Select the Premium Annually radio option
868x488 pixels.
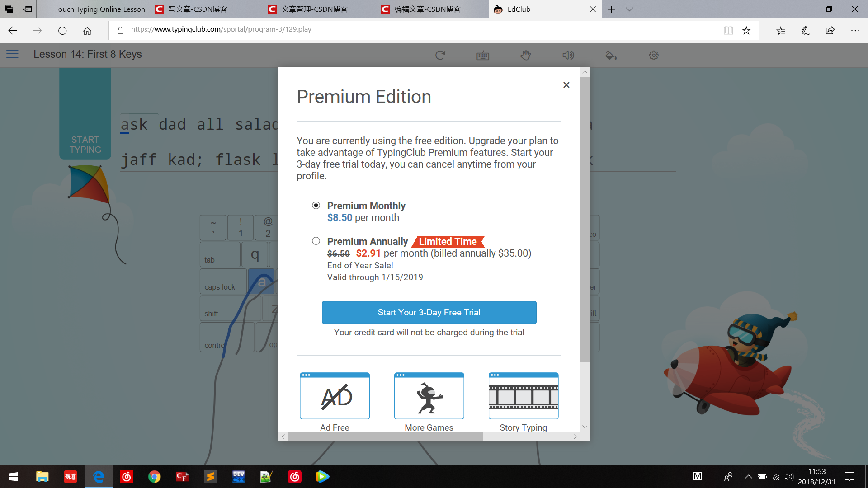[316, 241]
